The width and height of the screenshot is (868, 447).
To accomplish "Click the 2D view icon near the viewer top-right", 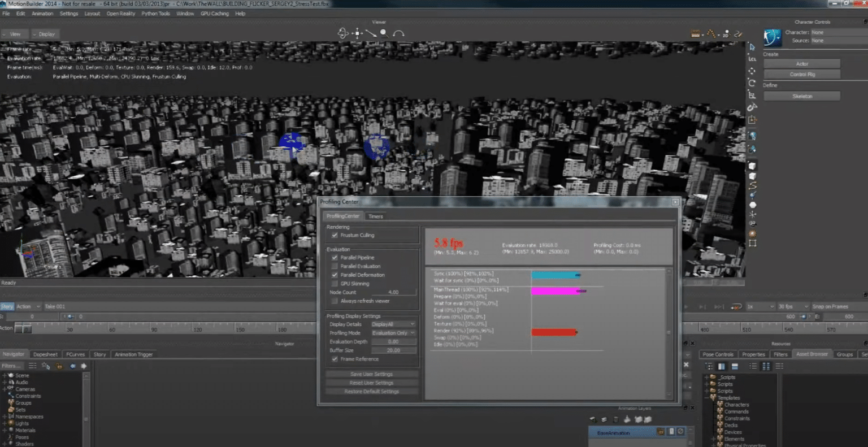I will point(726,34).
